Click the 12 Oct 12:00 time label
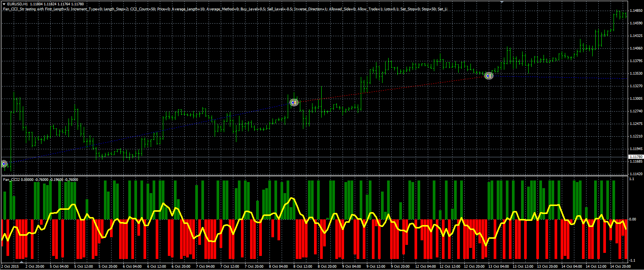Screen dimensions: 644x270 click(x=450, y=267)
